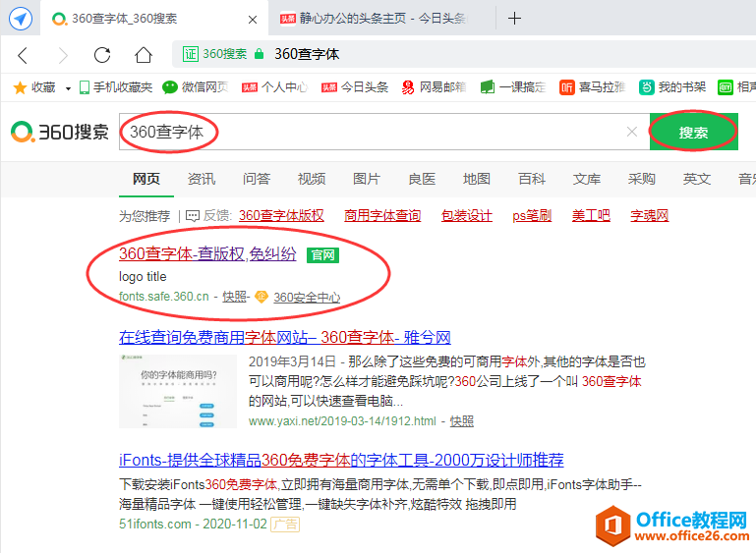Open new tab with plus icon

coord(514,19)
